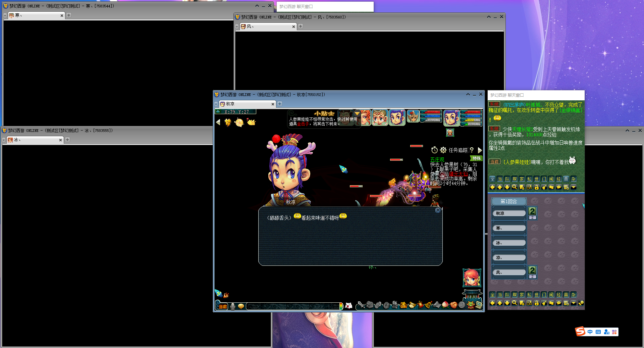Toggle 世 world channel in upper chat panel
Screen dimensions: 644x348
pos(537,179)
